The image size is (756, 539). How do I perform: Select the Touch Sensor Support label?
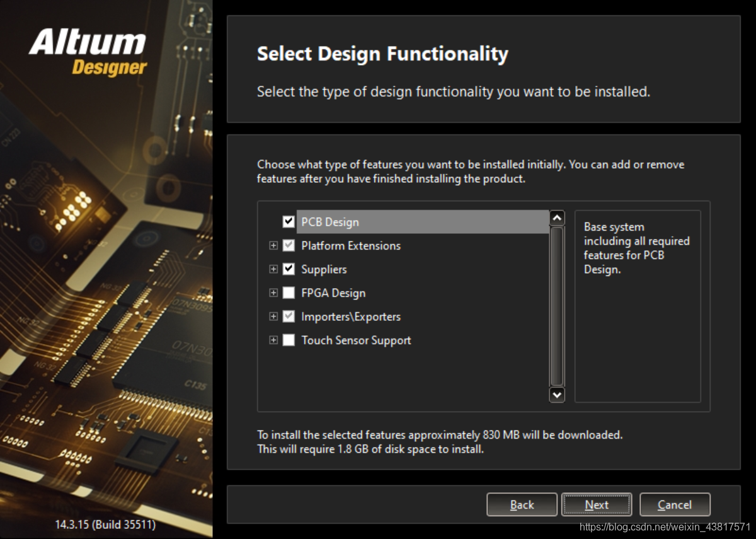356,340
